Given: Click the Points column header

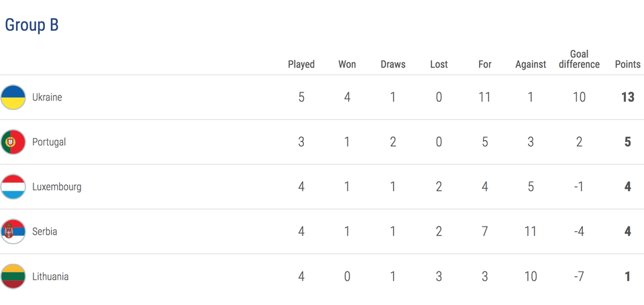Looking at the screenshot, I should point(627,64).
